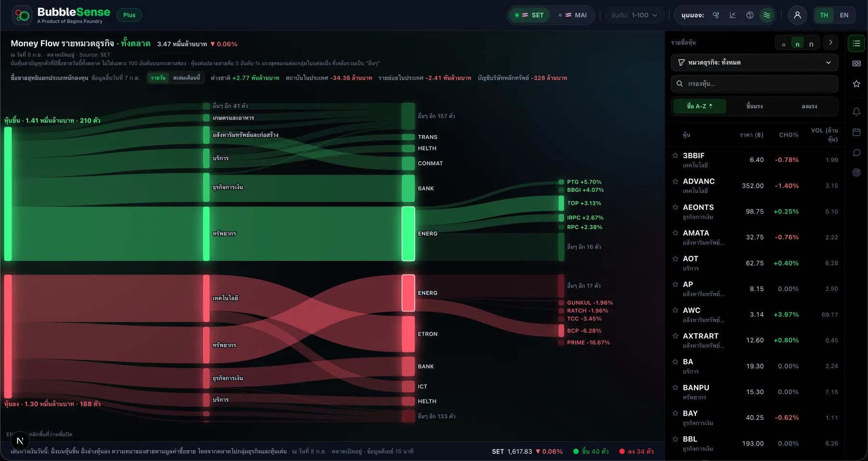
Task: Collapse the stock list panel with the chevron
Action: point(830,42)
